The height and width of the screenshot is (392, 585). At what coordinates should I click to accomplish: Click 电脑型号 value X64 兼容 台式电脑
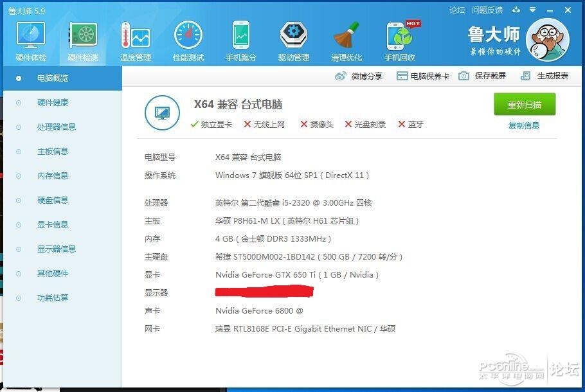248,157
